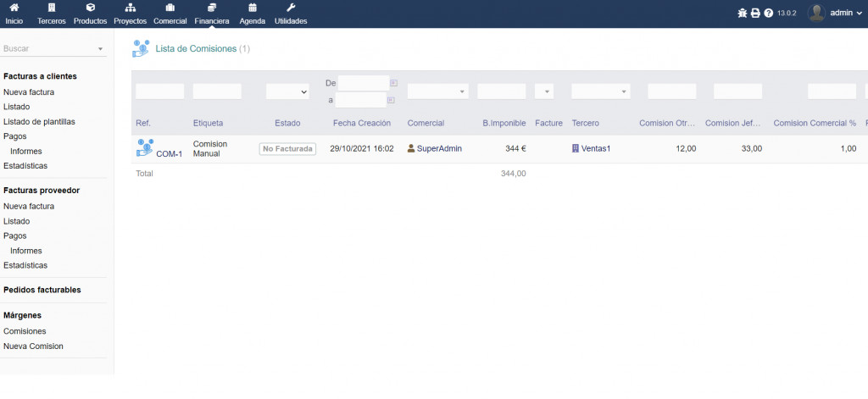Image resolution: width=868 pixels, height=399 pixels.
Task: Click the B.Imponible filter input
Action: [x=502, y=91]
